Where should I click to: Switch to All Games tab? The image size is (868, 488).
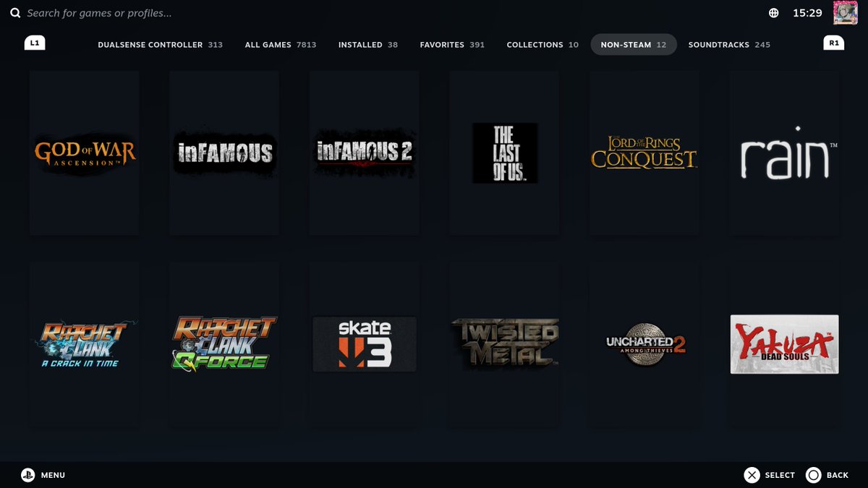point(281,45)
